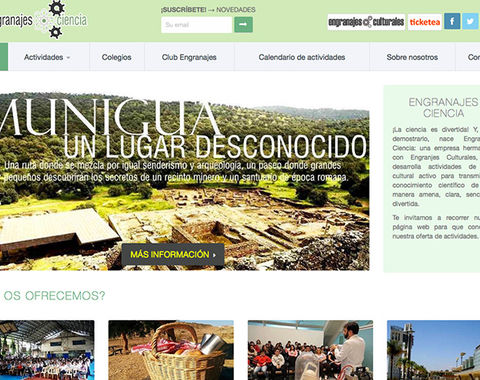Open Calendario de actividades
Screen dimensions: 480x380
pos(302,57)
